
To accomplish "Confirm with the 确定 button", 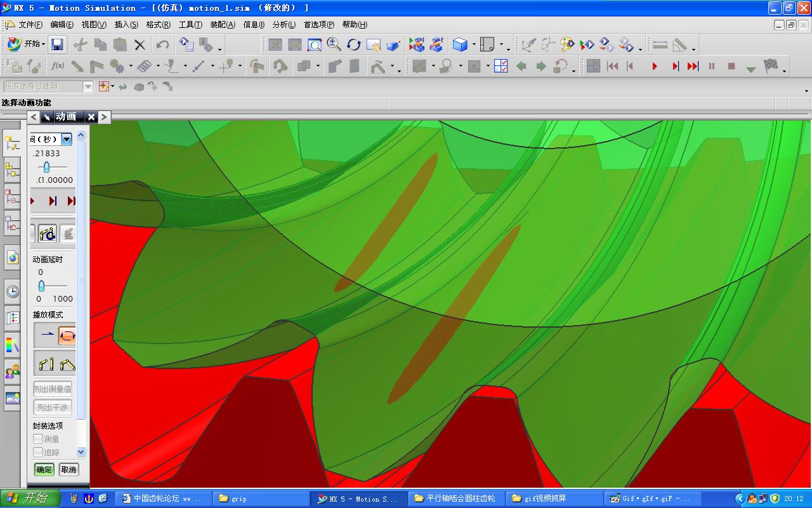I will (44, 470).
